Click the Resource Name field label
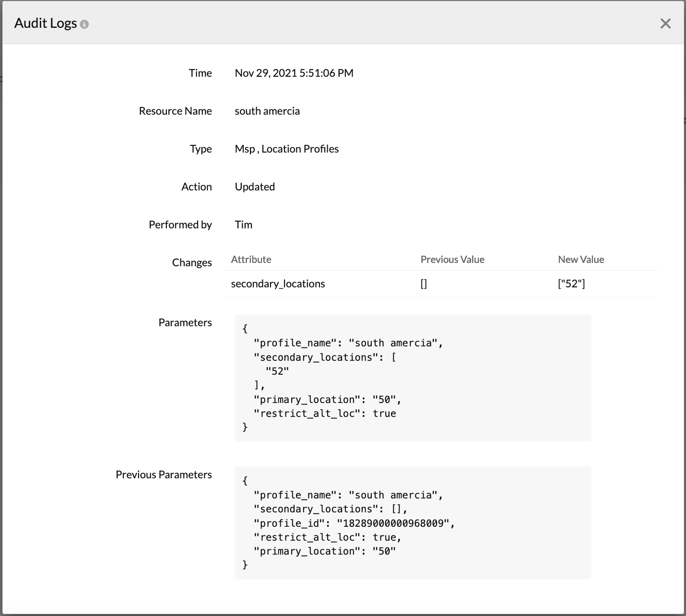 175,111
